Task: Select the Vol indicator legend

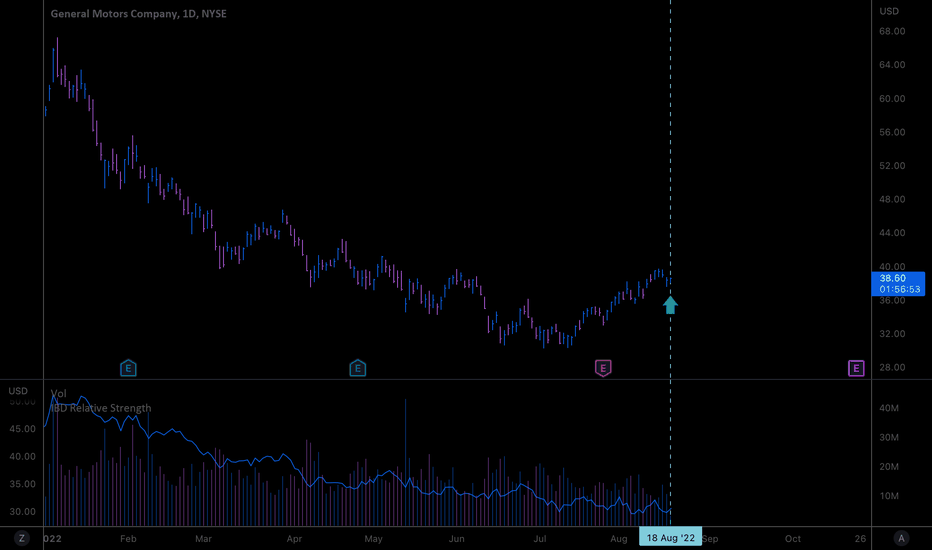Action: [59, 394]
